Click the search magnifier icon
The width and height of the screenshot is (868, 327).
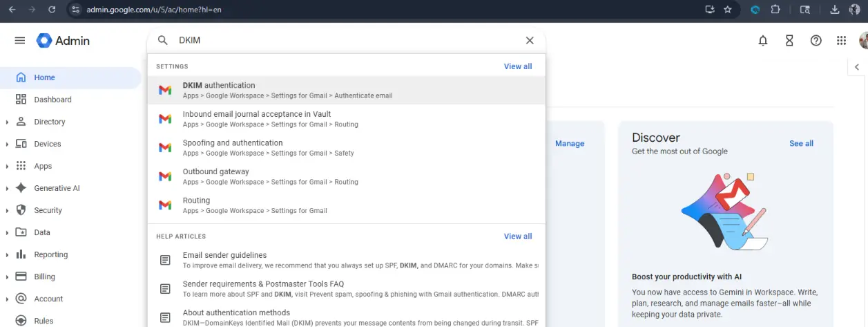click(163, 41)
